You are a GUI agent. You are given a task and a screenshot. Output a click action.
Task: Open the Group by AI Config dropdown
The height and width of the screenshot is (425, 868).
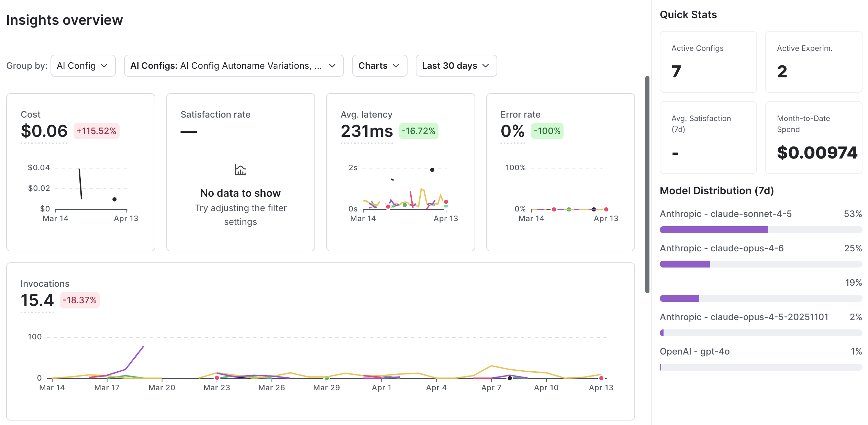coord(82,66)
